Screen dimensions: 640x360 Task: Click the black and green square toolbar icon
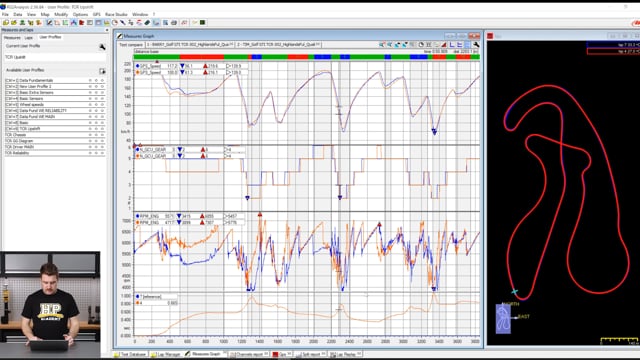coord(202,23)
